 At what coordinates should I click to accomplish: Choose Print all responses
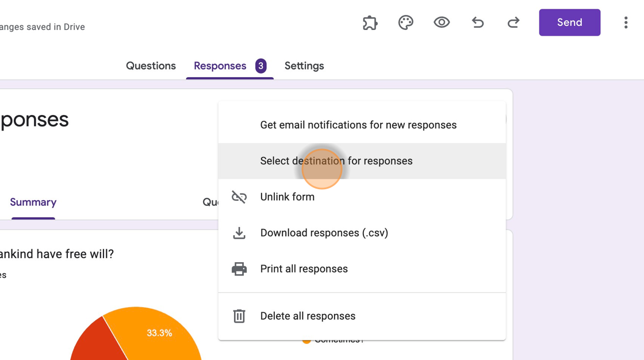click(362, 269)
